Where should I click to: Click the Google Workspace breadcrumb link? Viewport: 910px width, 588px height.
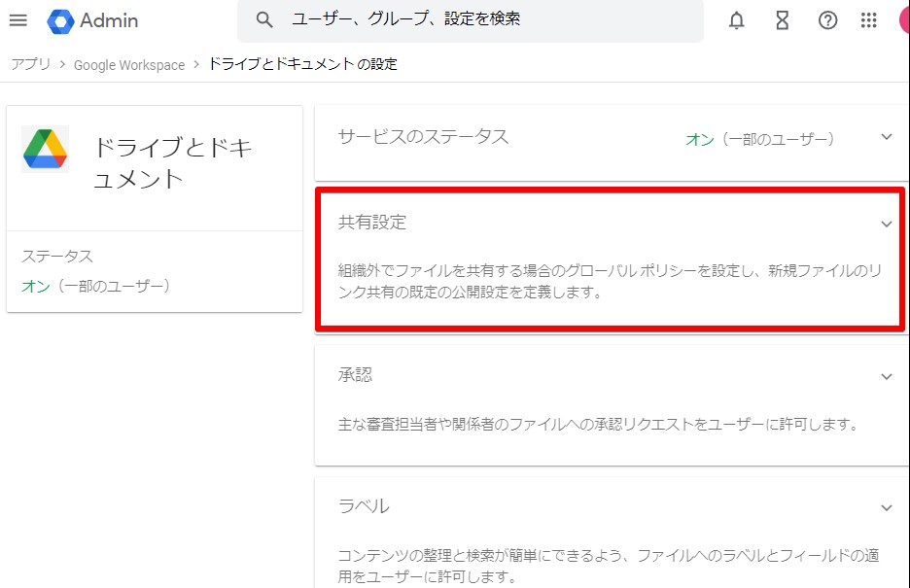[x=129, y=64]
